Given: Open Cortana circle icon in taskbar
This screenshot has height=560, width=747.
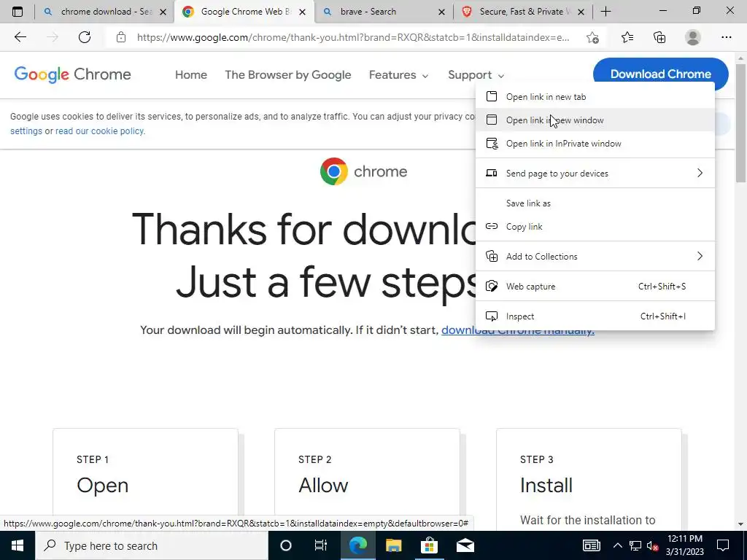Looking at the screenshot, I should click(286, 545).
